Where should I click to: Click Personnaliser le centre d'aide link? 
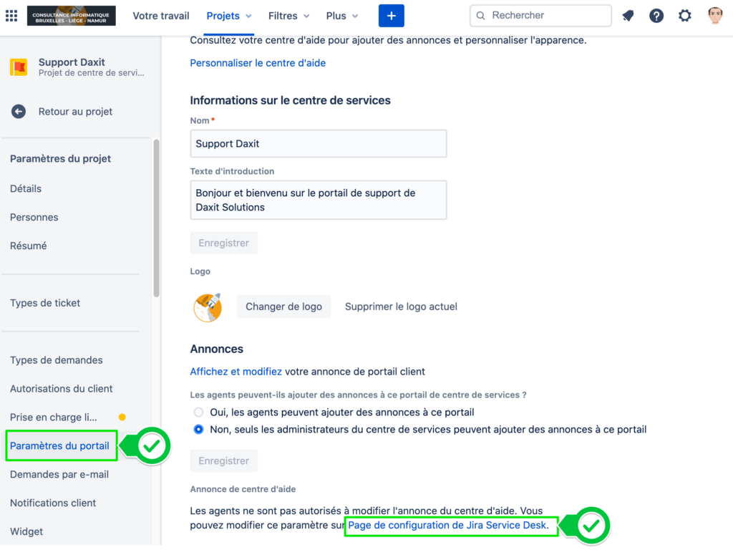(x=258, y=63)
